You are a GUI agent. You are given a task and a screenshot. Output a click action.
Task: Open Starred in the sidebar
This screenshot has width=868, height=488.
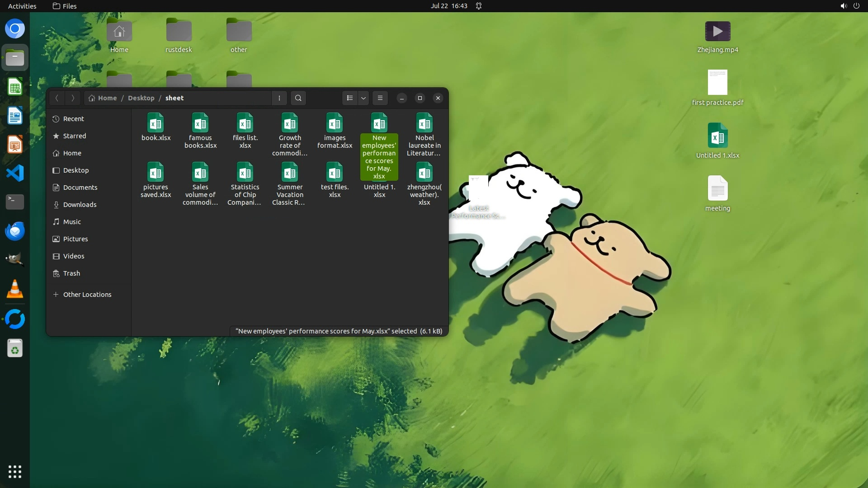[x=75, y=136]
